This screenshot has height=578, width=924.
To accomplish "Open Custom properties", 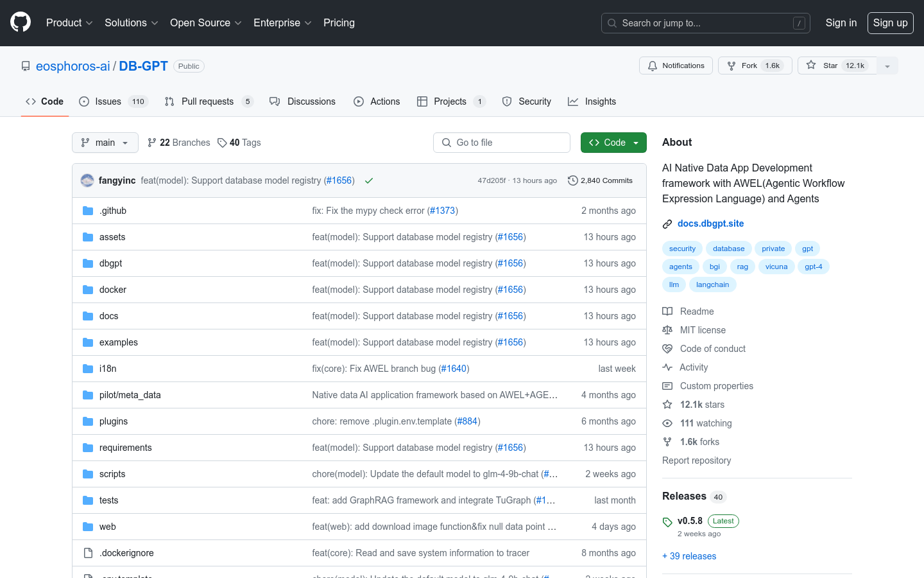I will tap(708, 386).
